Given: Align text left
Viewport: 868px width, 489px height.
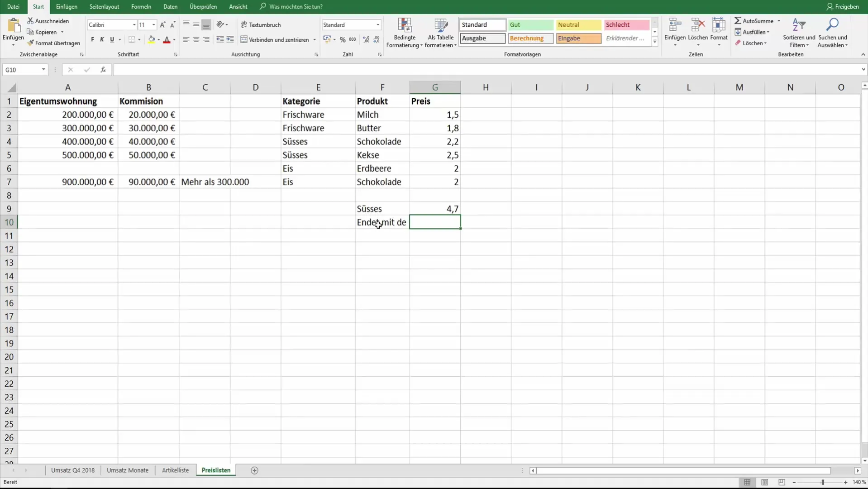Looking at the screenshot, I should 186,40.
